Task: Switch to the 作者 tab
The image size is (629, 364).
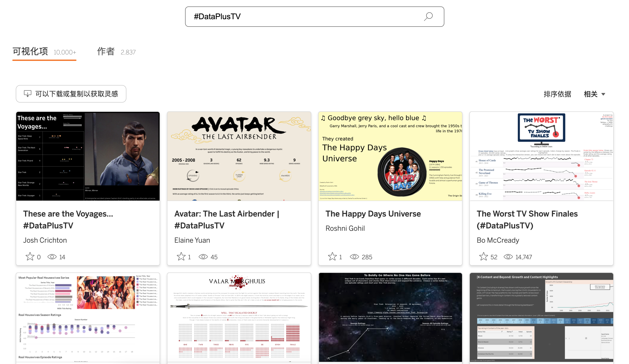Action: [x=106, y=51]
